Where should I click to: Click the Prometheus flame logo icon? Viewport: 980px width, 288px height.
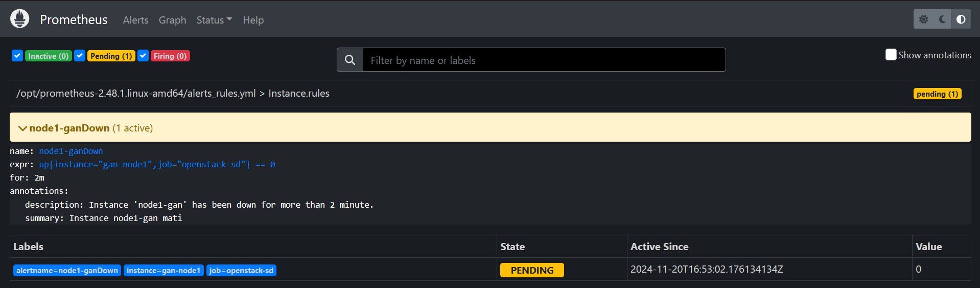click(19, 19)
